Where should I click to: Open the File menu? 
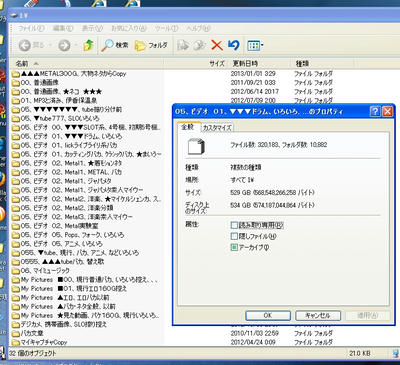pyautogui.click(x=31, y=29)
